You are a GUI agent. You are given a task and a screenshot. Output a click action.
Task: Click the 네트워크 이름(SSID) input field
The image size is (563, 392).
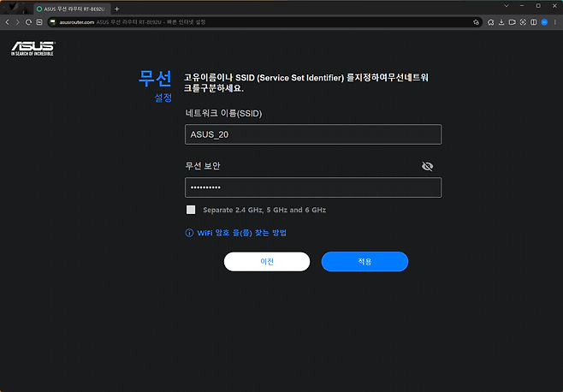coord(312,134)
